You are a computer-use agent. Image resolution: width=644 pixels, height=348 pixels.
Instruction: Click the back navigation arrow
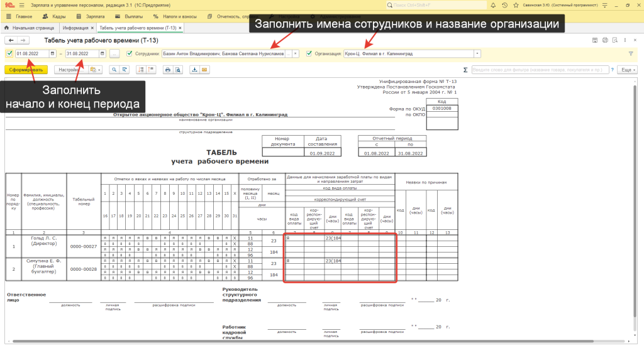pos(10,40)
